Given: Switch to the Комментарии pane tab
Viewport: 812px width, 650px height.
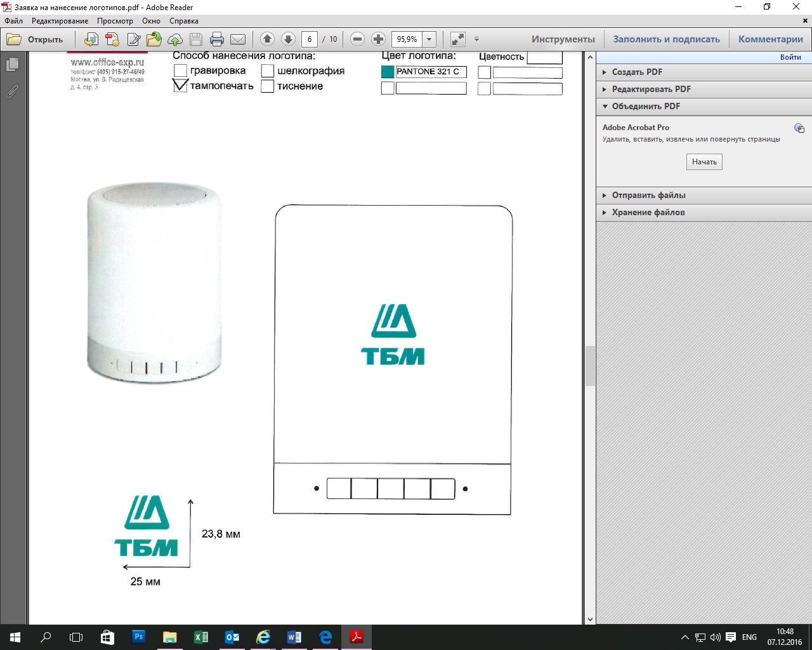Looking at the screenshot, I should (x=770, y=39).
